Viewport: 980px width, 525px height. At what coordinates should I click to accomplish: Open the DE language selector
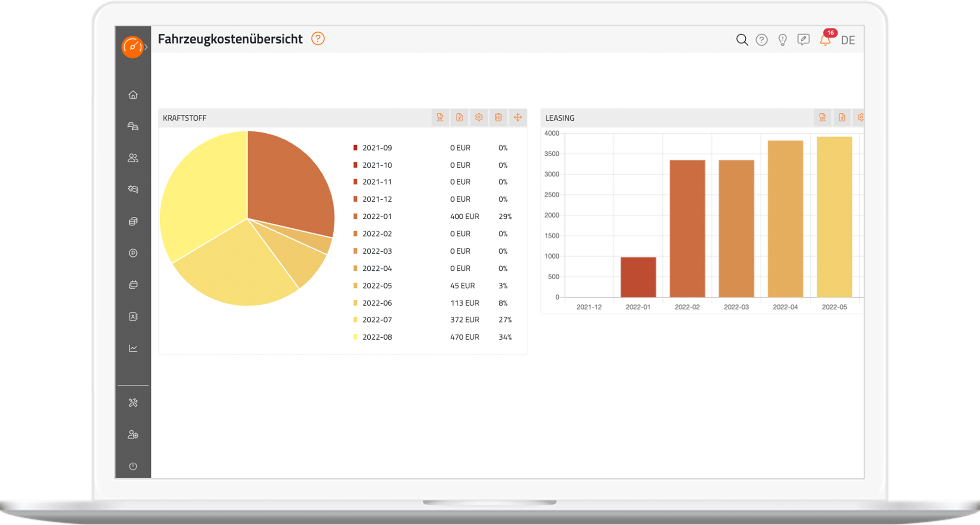[848, 40]
